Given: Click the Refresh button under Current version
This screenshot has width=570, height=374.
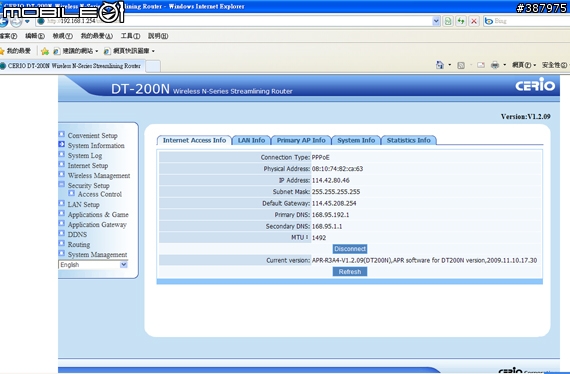Looking at the screenshot, I should click(350, 272).
